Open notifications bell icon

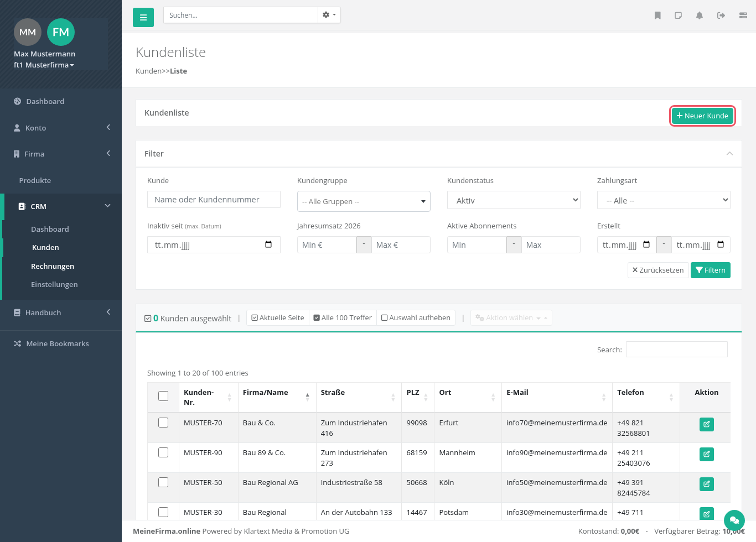[700, 15]
